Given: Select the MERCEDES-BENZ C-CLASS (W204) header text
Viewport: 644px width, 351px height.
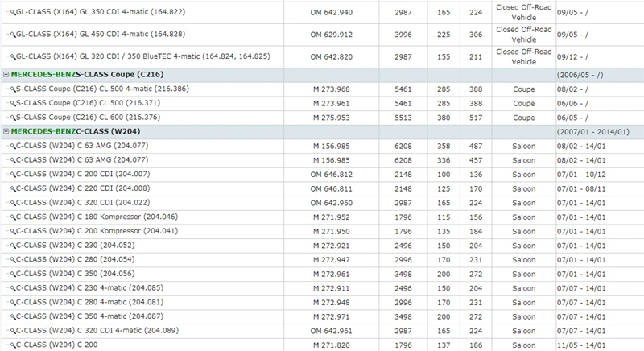Looking at the screenshot, I should pos(76,132).
